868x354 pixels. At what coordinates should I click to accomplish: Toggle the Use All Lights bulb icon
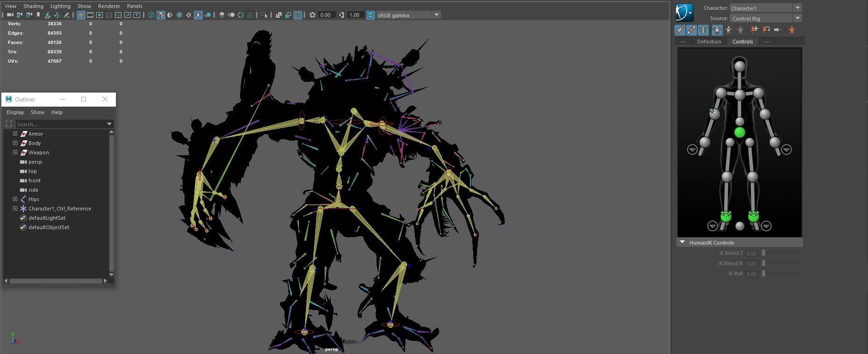198,15
